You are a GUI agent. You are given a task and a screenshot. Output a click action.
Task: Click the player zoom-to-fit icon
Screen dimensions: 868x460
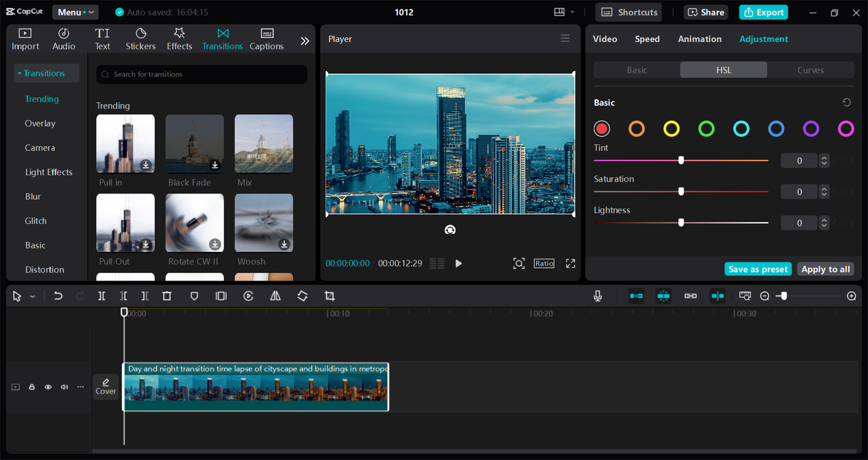519,264
